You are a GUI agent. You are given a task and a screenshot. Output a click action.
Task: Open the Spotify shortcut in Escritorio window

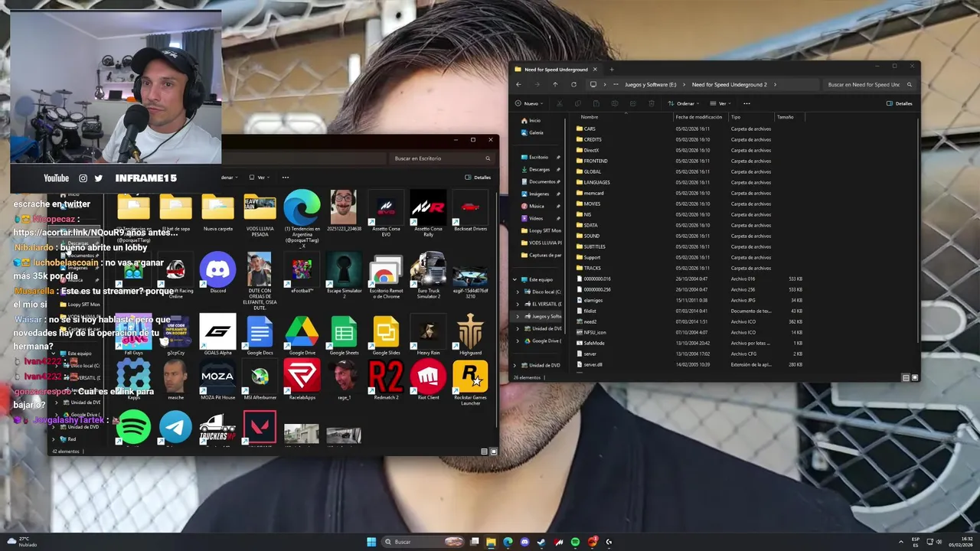[x=133, y=427]
